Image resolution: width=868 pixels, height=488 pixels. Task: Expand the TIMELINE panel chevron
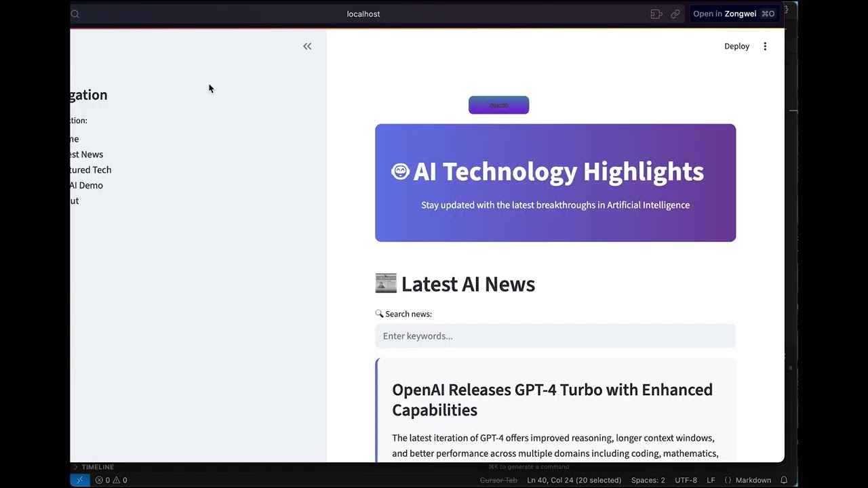click(76, 467)
